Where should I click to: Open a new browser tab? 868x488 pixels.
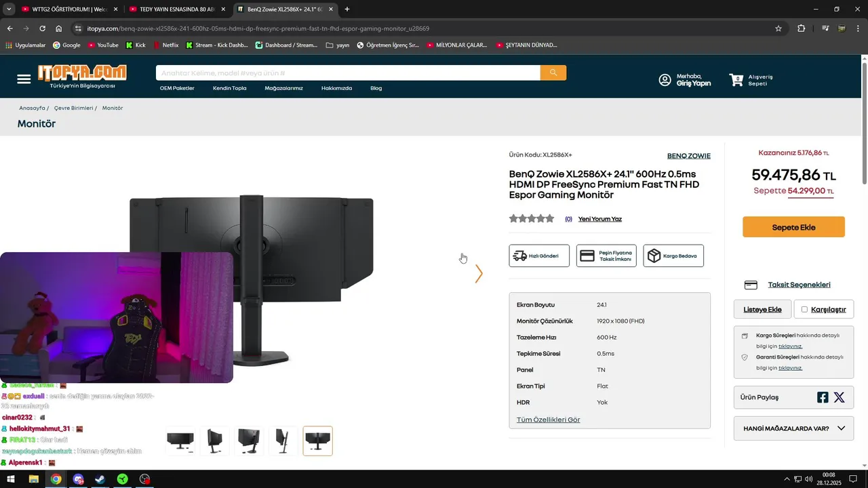(347, 9)
